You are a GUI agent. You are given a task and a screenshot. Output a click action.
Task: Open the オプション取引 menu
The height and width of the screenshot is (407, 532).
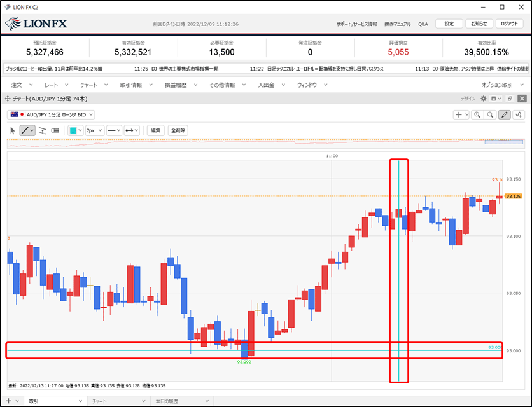[503, 85]
